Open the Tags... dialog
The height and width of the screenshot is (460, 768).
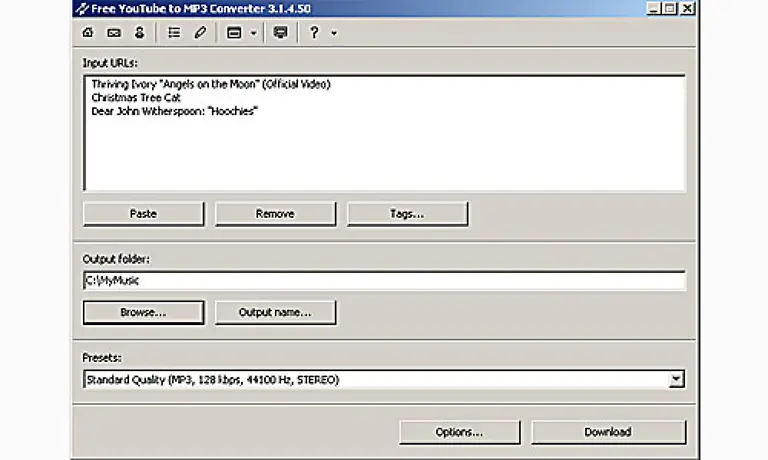(x=407, y=214)
